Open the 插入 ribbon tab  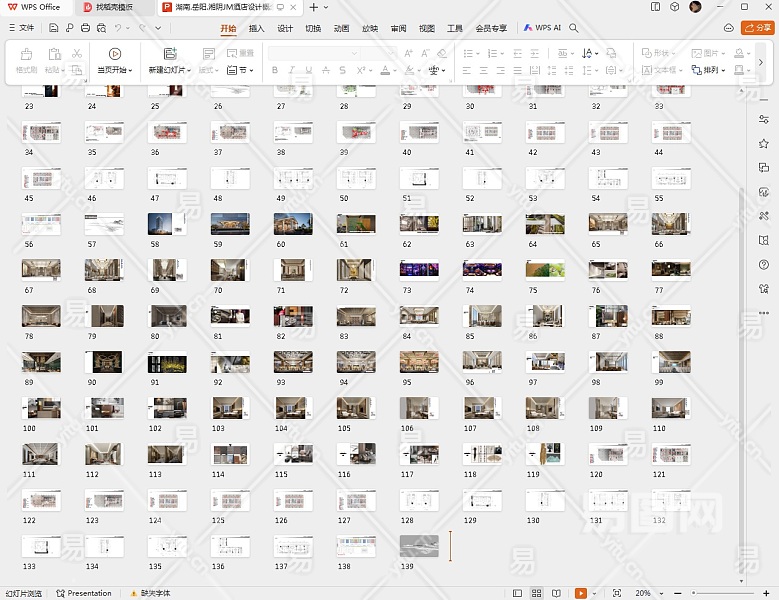coord(256,28)
